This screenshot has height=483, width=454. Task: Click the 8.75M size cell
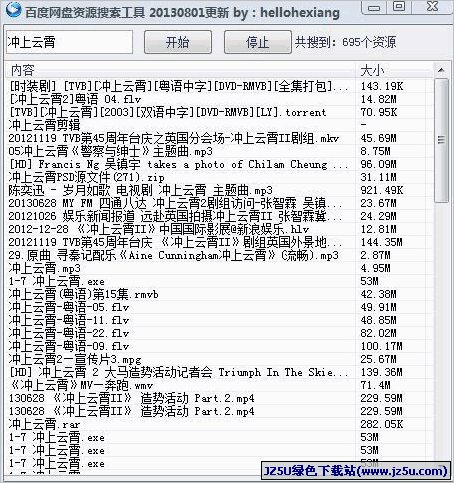click(x=375, y=151)
